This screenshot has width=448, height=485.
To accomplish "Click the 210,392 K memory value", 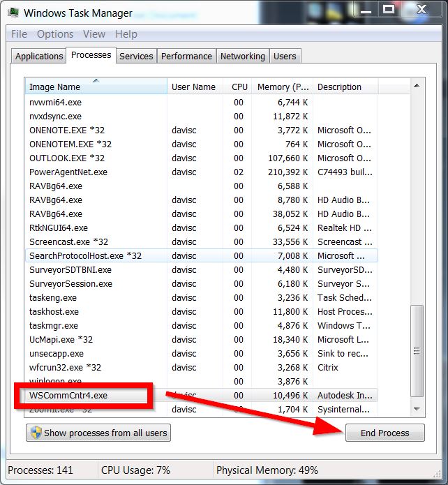I will pos(288,172).
